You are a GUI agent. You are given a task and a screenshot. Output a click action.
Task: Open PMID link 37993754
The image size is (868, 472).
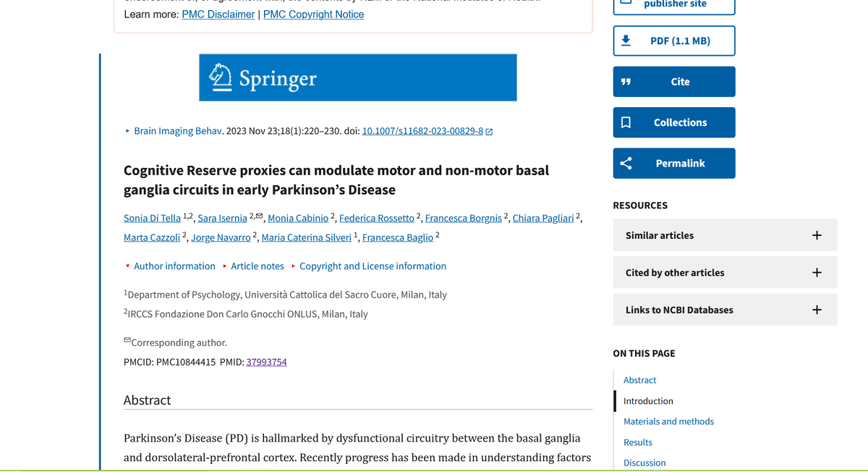click(266, 362)
